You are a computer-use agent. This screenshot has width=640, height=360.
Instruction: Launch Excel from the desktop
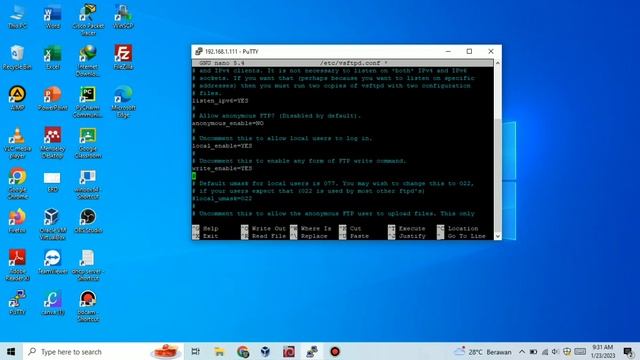[53, 58]
